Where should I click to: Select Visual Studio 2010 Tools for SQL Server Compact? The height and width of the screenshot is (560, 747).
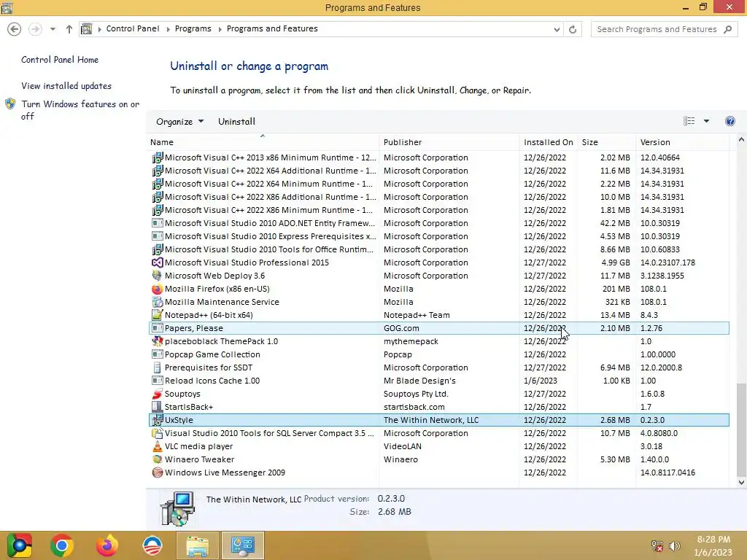coord(438,433)
